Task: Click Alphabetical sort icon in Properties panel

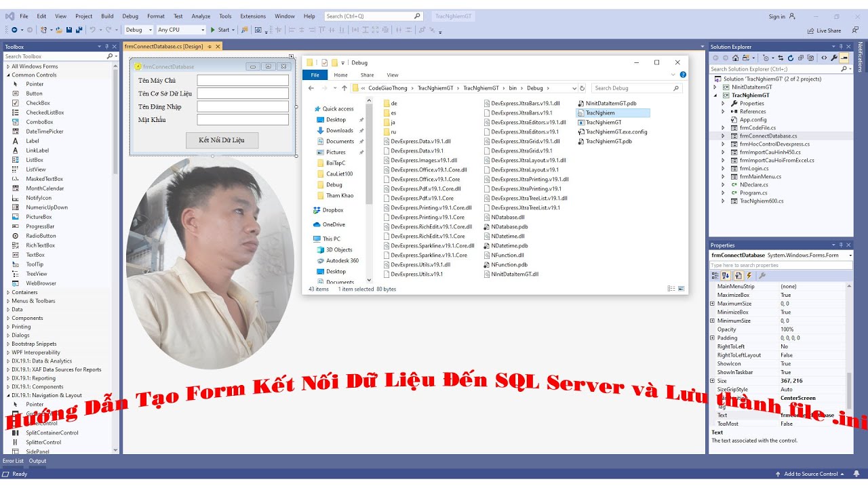Action: (x=726, y=276)
